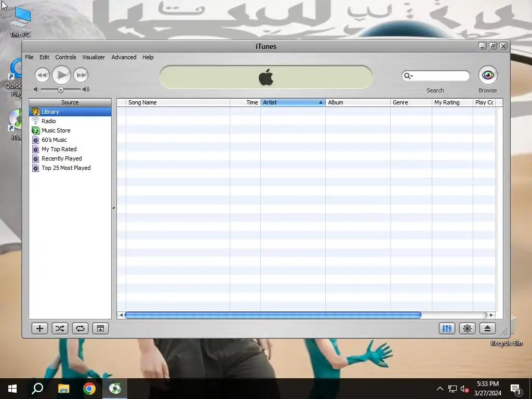Click the high volume speaker icon
Screen dimensions: 532x399
coord(86,89)
